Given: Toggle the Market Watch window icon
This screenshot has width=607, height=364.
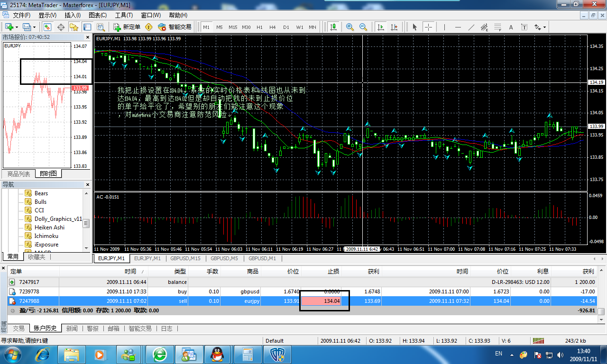Looking at the screenshot, I should 48,27.
